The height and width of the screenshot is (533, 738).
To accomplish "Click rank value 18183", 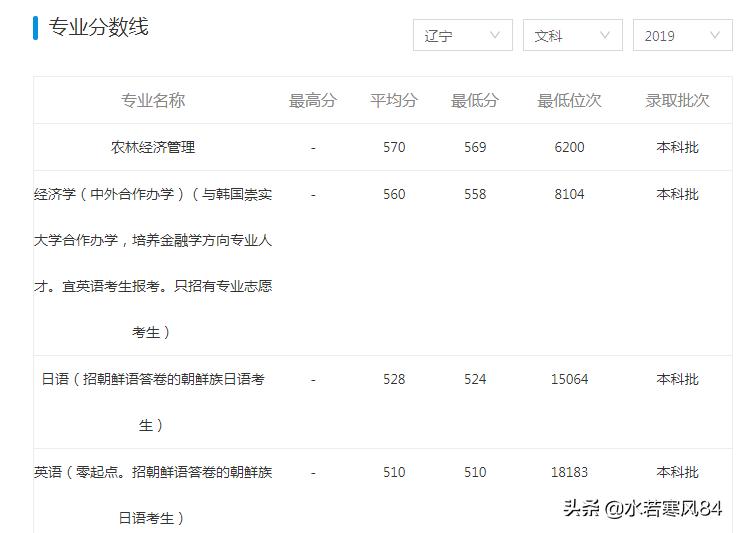I will pyautogui.click(x=570, y=472).
